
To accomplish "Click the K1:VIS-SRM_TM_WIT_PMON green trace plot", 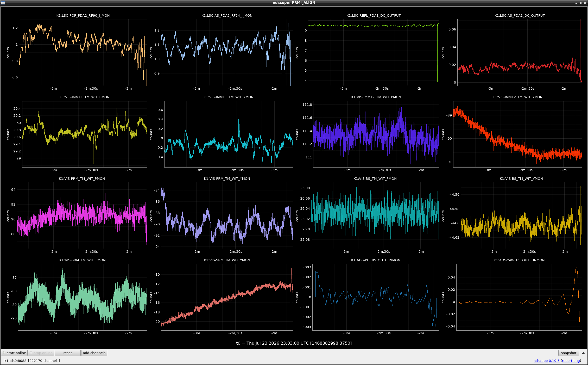I will click(83, 297).
